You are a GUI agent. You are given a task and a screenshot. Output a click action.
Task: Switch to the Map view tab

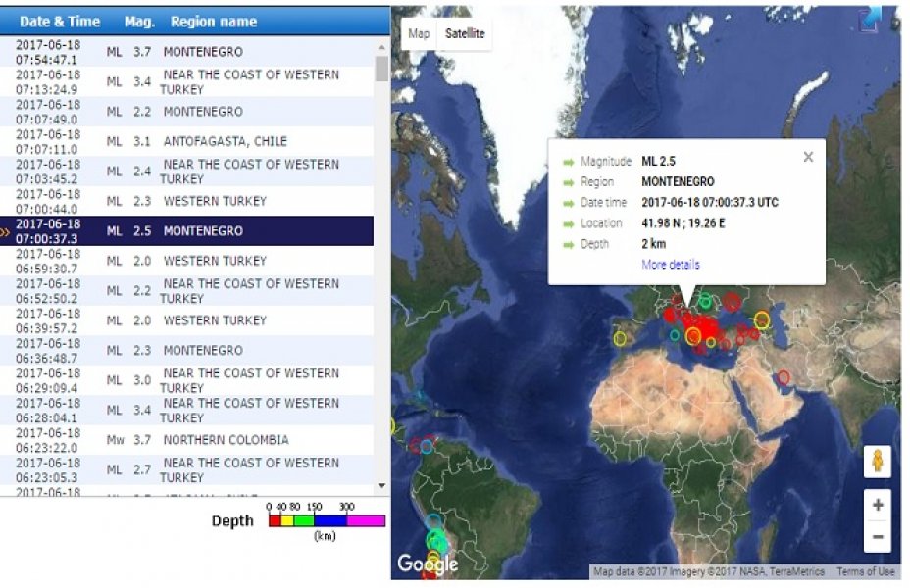(419, 33)
